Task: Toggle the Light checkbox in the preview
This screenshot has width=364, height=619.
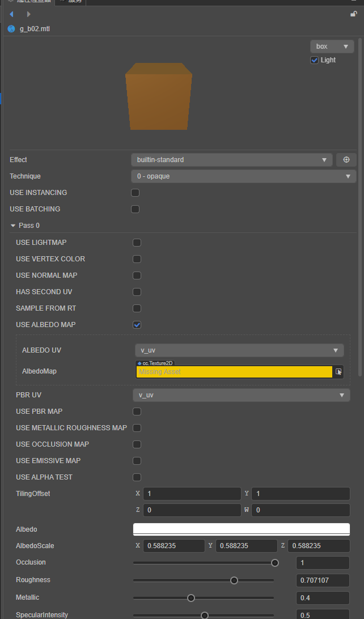Action: click(315, 60)
